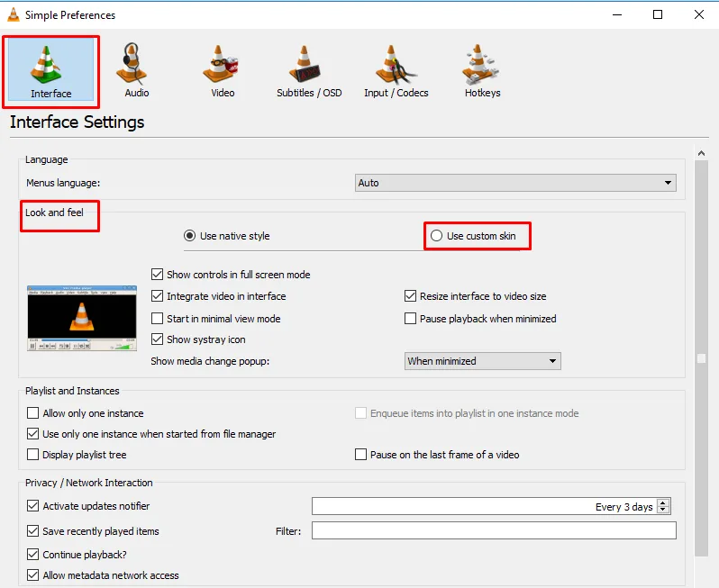Close the Simple Preferences window

[699, 14]
